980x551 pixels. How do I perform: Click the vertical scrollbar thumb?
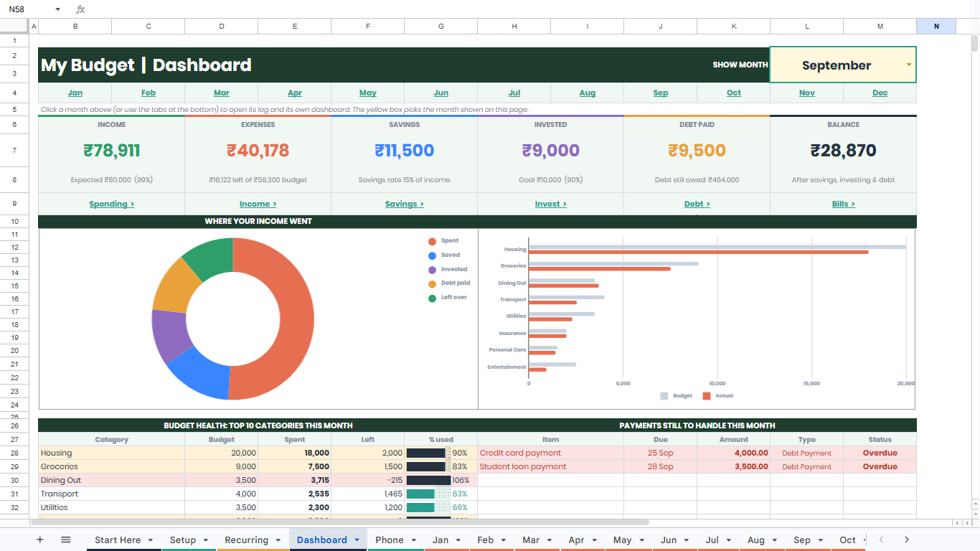click(975, 44)
